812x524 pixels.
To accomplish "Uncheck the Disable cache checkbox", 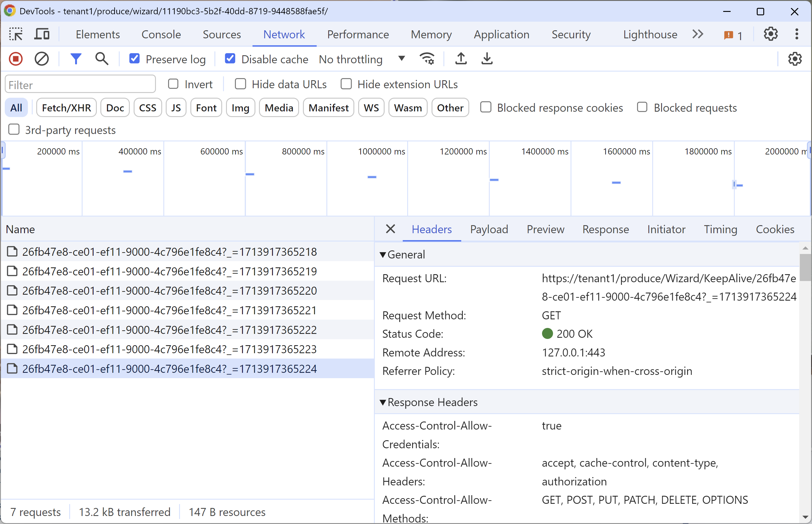I will [x=230, y=59].
